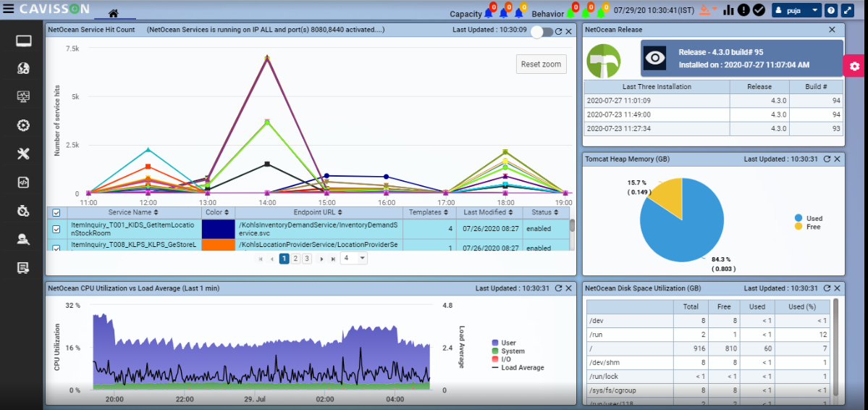The width and height of the screenshot is (868, 410).
Task: Click the checkmark circle icon in top bar
Action: coord(759,10)
